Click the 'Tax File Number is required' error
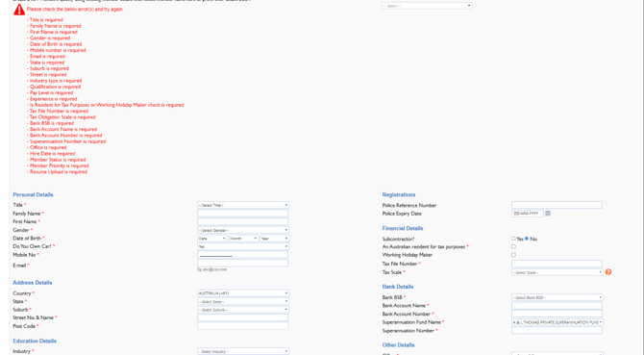Viewport: 644px width, 355px height. pyautogui.click(x=58, y=111)
